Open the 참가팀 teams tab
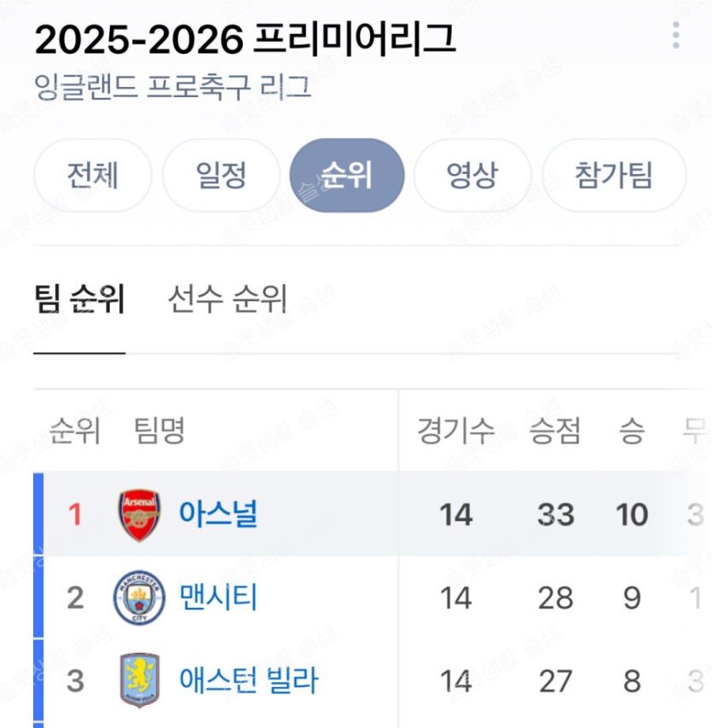Screen dimensions: 712x728 pyautogui.click(x=613, y=176)
